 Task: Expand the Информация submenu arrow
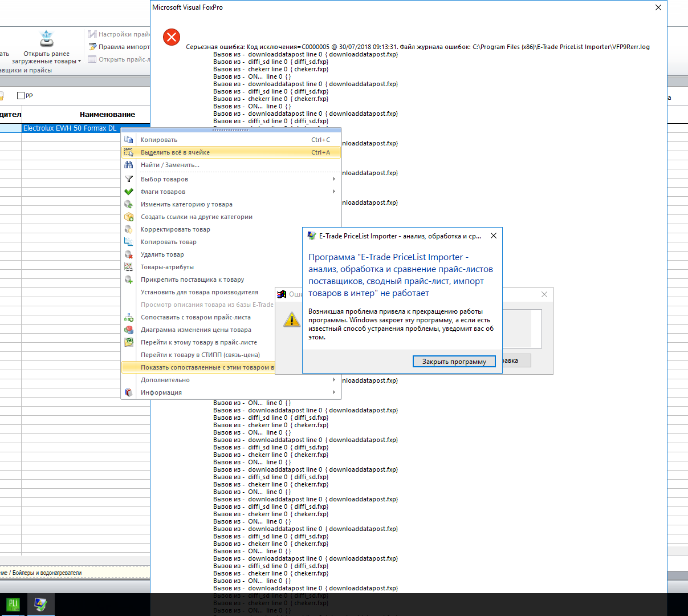click(x=334, y=392)
